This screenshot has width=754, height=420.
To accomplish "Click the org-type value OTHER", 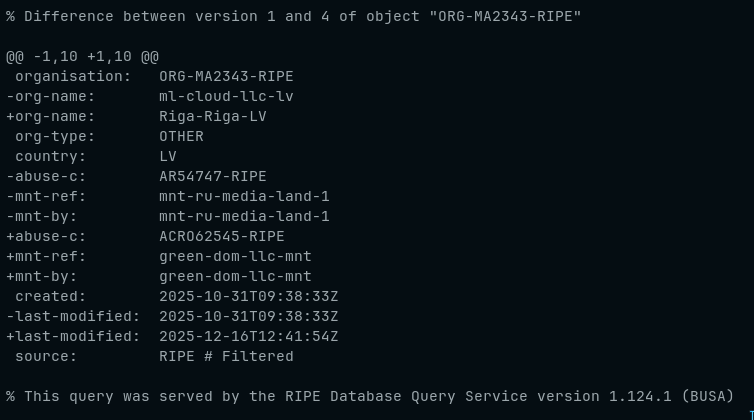I will 181,137.
